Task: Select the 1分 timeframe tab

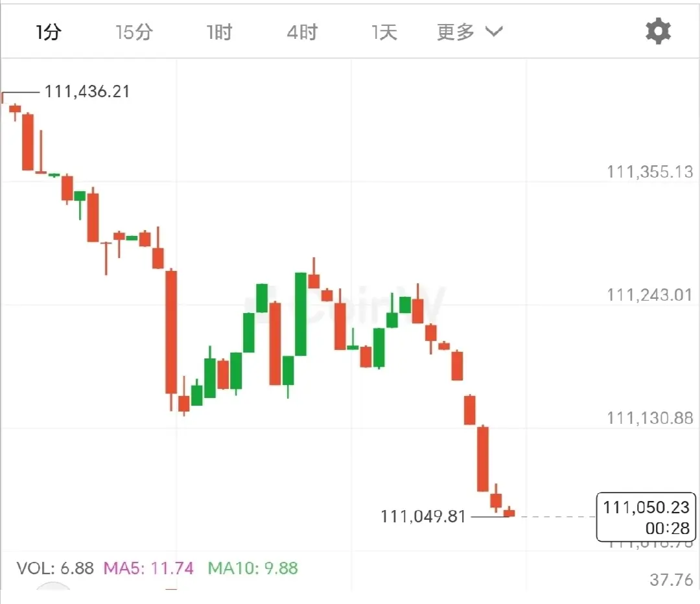Action: (x=48, y=32)
